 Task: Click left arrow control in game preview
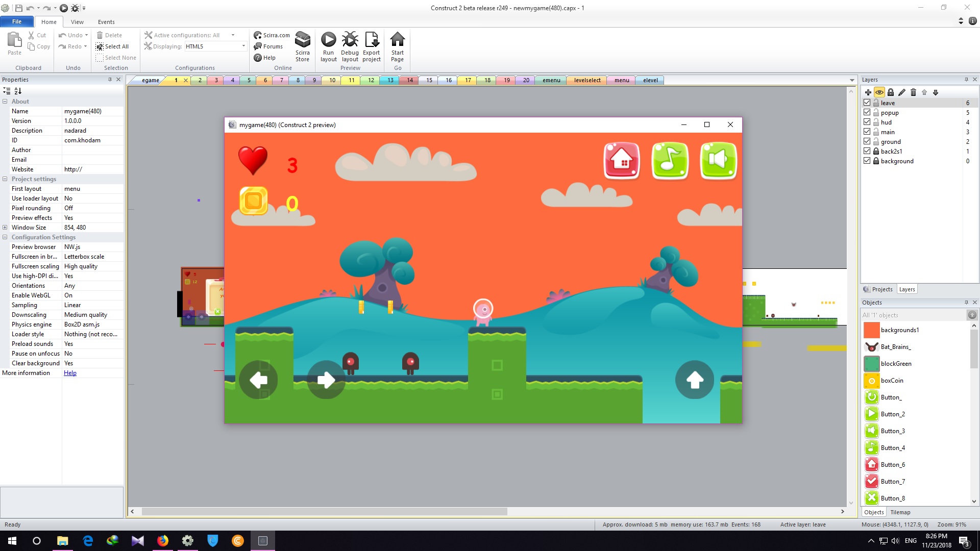point(258,380)
